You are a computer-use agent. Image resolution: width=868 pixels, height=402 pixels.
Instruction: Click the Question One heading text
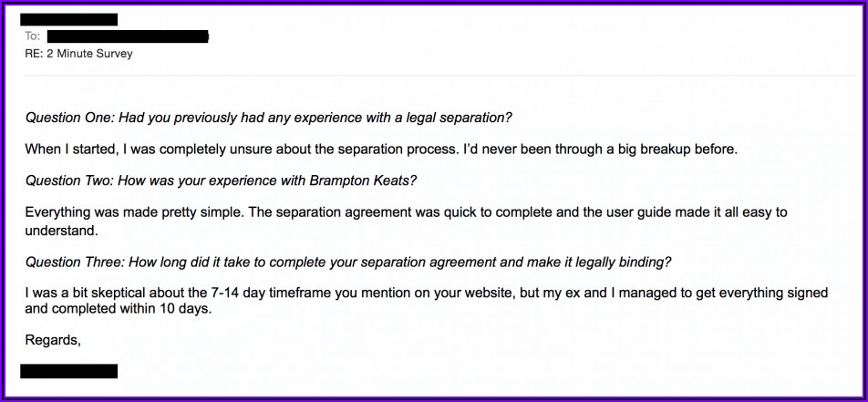(268, 118)
